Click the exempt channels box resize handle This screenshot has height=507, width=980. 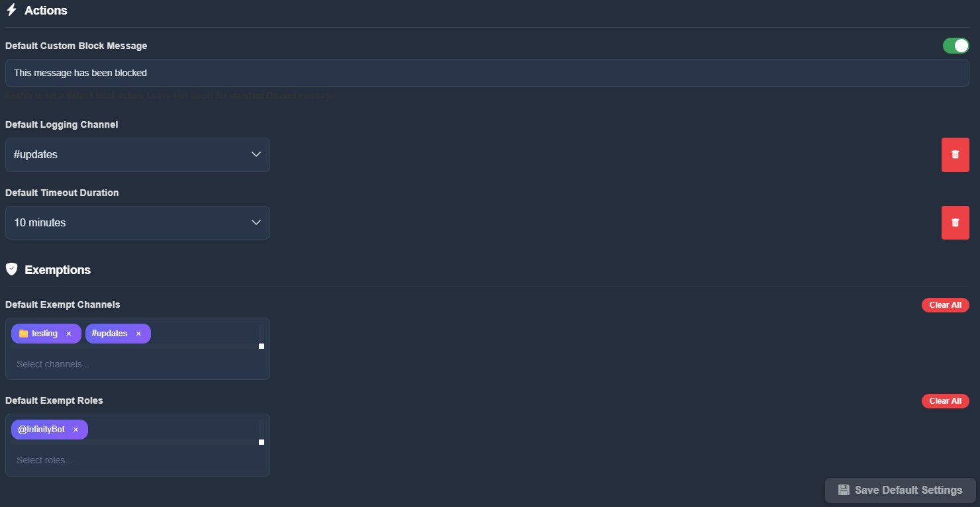click(x=262, y=346)
